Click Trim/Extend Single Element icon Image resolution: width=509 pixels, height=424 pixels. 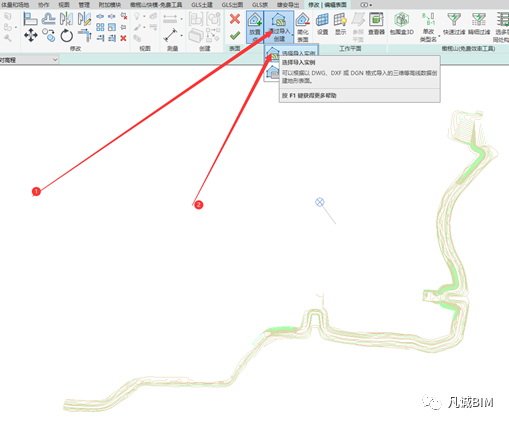tap(100, 38)
